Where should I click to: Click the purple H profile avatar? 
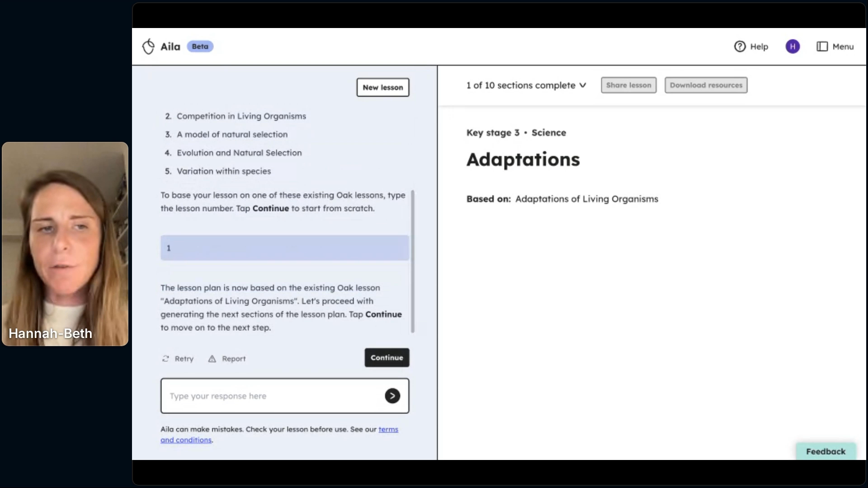click(x=793, y=46)
